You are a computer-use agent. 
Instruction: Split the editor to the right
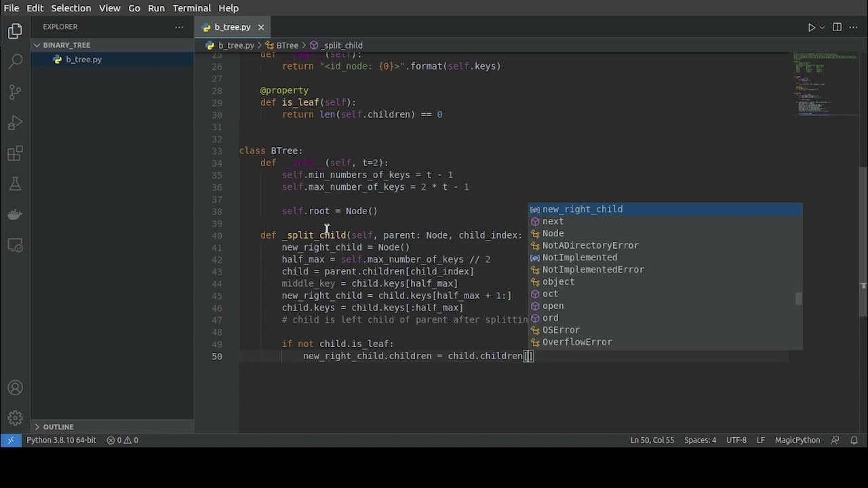tap(837, 27)
